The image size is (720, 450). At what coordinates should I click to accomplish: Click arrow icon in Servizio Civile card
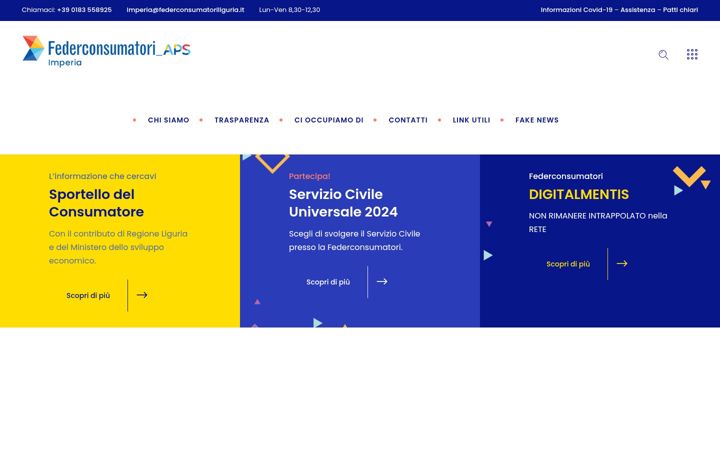pyautogui.click(x=382, y=281)
